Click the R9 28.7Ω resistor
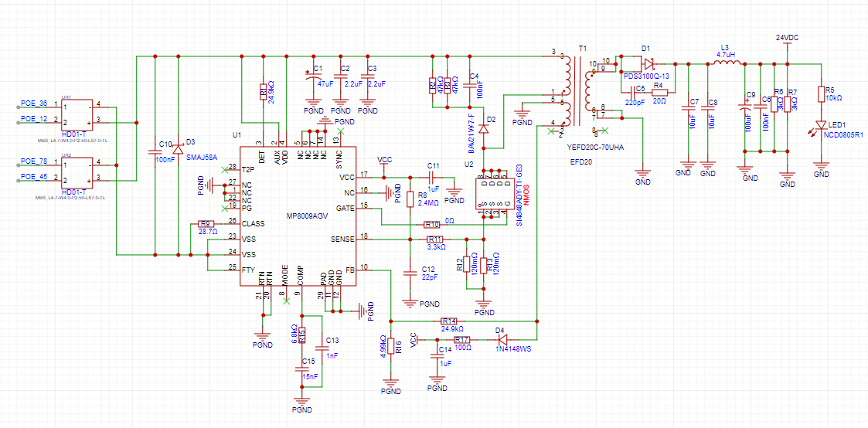Viewport: 868px width, 428px height. coord(206,223)
